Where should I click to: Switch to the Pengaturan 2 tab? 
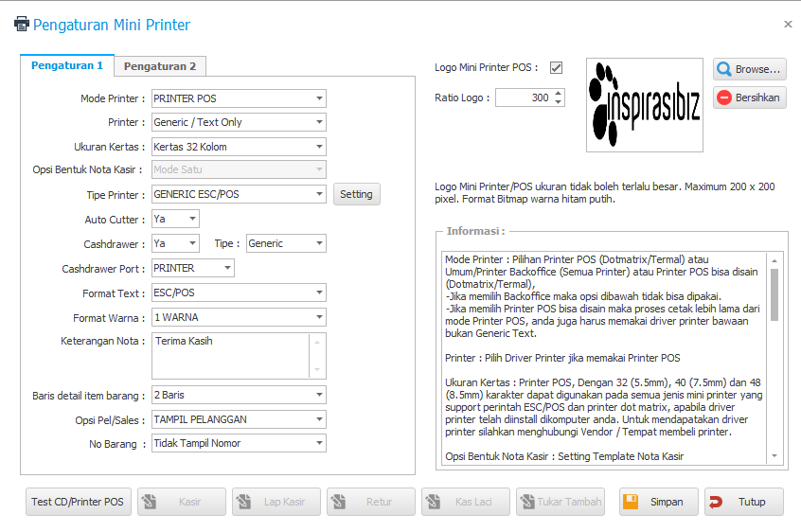160,66
